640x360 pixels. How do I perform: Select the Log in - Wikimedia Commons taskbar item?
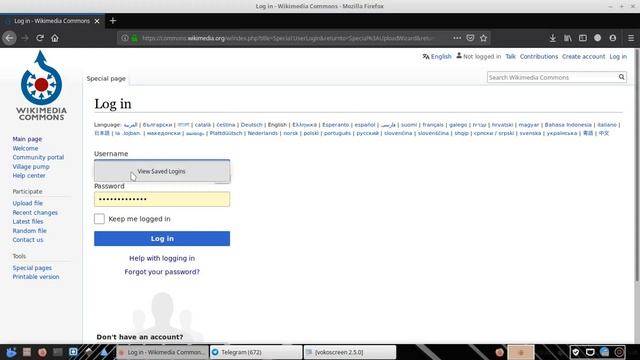pos(162,352)
